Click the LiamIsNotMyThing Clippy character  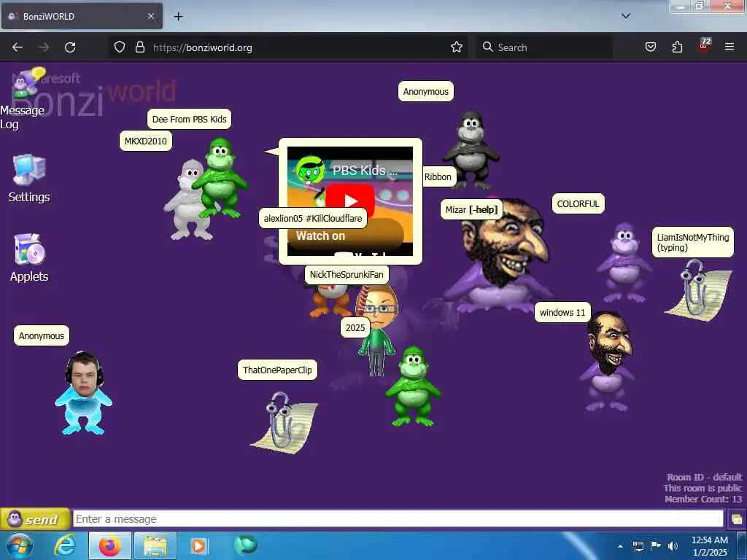(698, 290)
